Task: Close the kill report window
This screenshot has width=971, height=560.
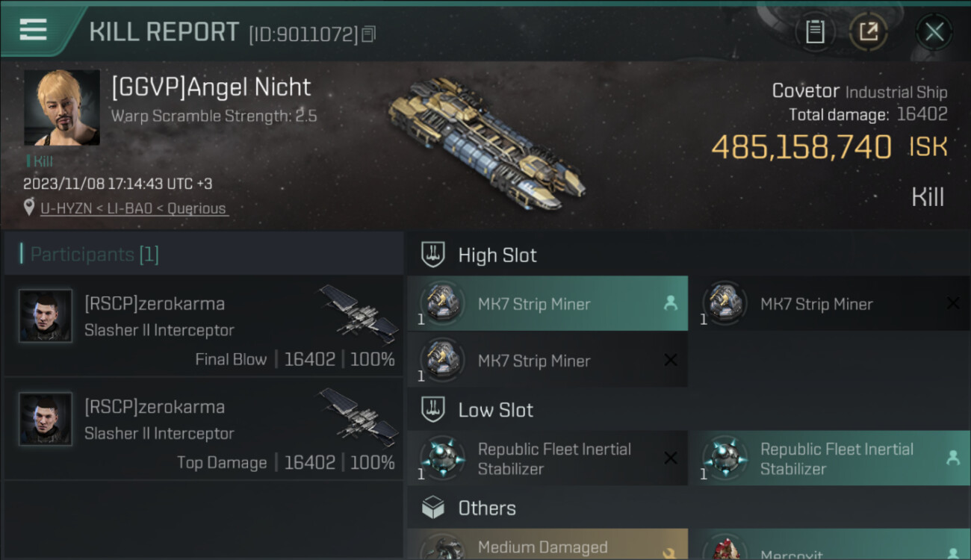Action: coord(934,32)
